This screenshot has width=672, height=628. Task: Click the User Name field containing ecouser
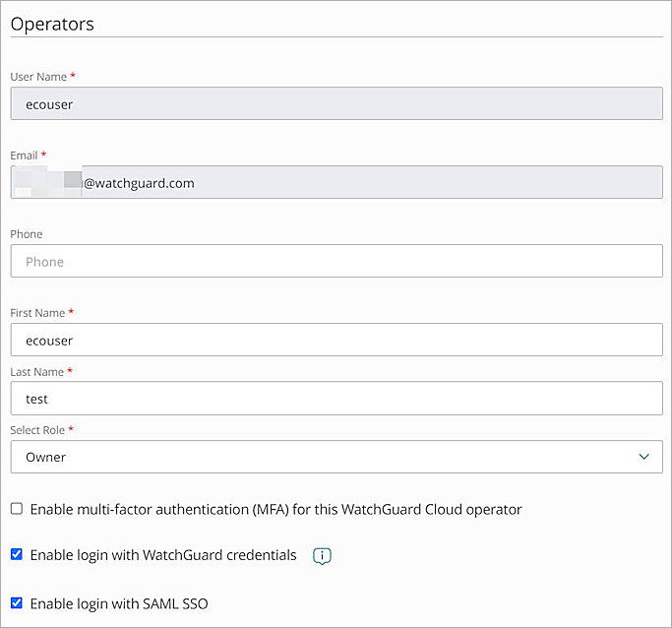[x=336, y=104]
